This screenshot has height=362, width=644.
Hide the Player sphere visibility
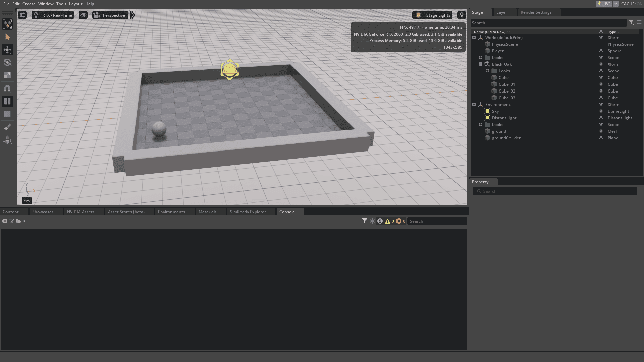tap(601, 51)
